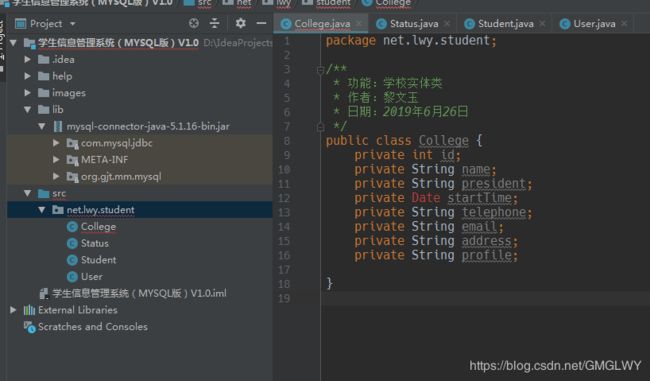Open Status class in project tree
Viewport: 650px width, 381px height.
pyautogui.click(x=95, y=243)
